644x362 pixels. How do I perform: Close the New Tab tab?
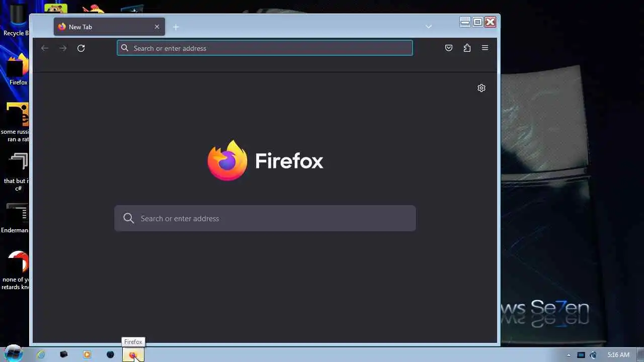click(157, 27)
